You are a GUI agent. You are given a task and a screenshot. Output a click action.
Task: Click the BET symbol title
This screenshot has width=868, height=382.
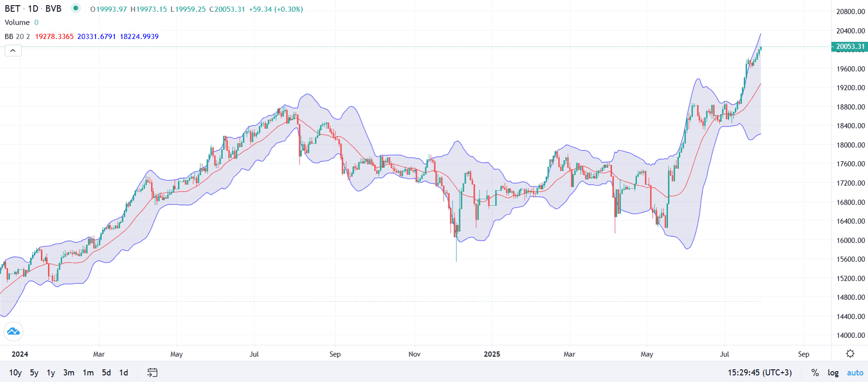(x=13, y=9)
